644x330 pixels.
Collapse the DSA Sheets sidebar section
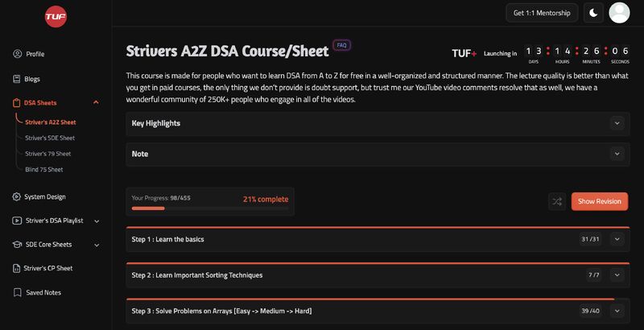[x=97, y=102]
